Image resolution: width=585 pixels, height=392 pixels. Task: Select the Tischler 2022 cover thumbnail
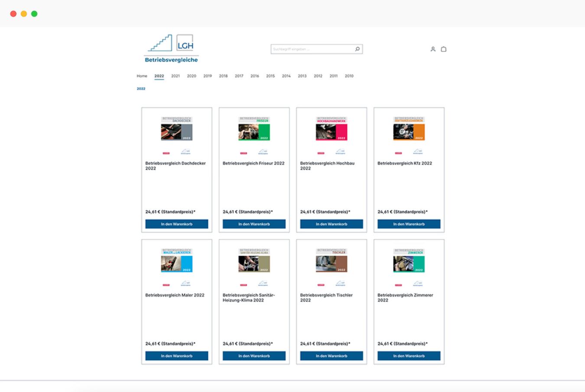point(331,261)
